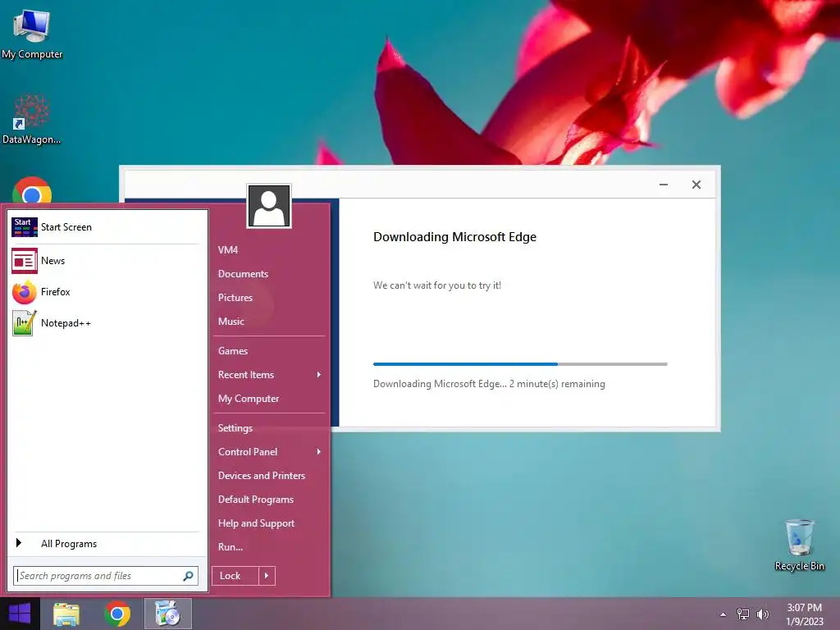
Task: Open the DataWagon desktop shortcut
Action: 32,119
